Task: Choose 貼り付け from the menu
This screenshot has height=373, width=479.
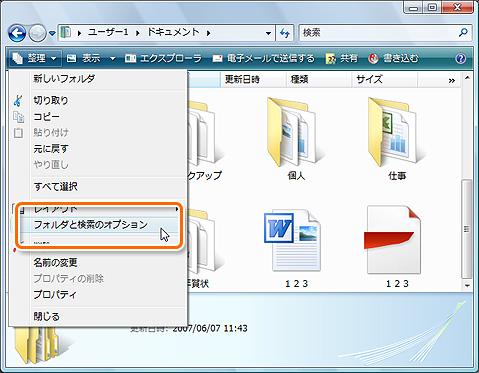Action: [x=98, y=133]
